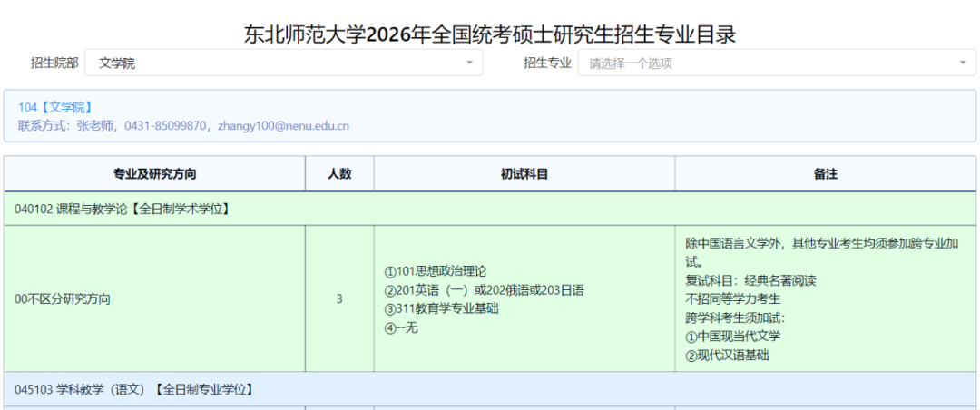980x410 pixels.
Task: Click the 备注 column header
Action: click(825, 174)
